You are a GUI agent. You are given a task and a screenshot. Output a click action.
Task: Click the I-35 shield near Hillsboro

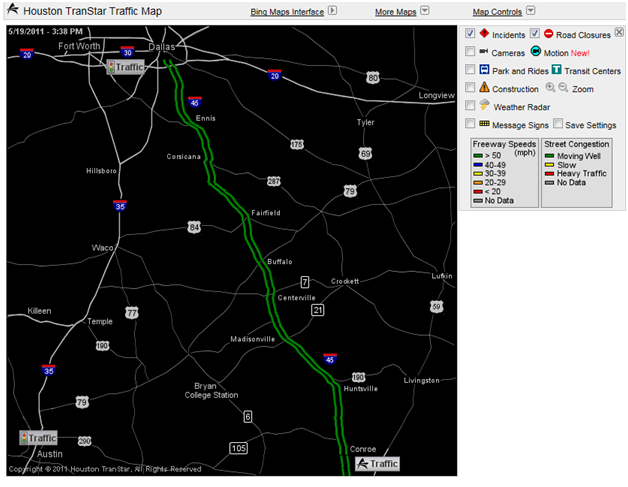[x=120, y=206]
